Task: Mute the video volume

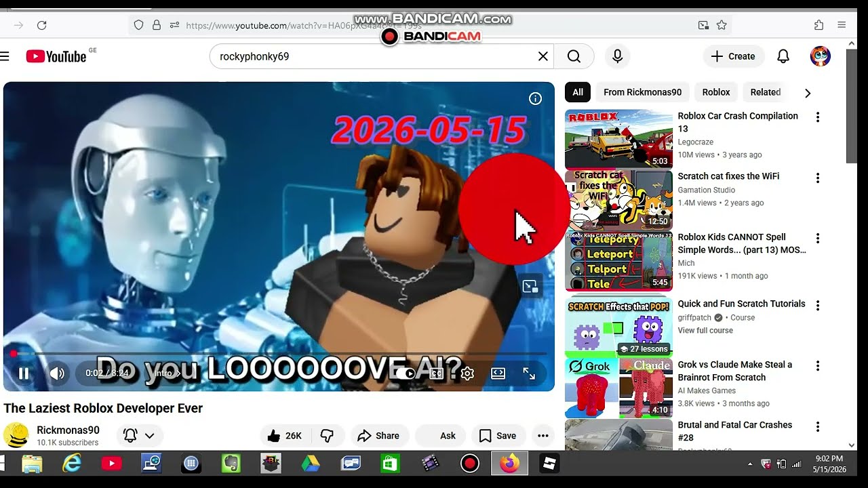Action: pos(58,373)
